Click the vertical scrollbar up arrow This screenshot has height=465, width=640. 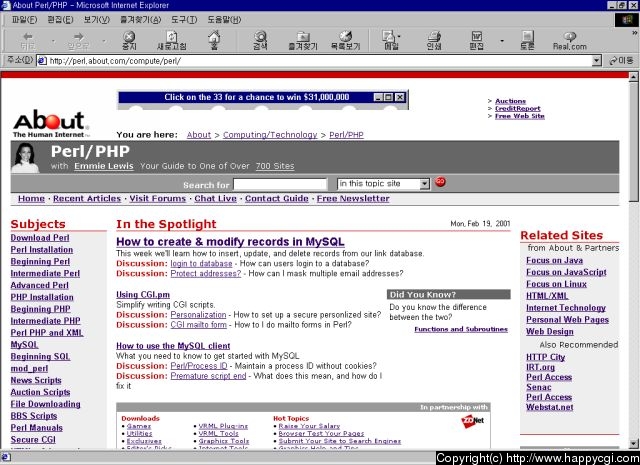tap(633, 76)
